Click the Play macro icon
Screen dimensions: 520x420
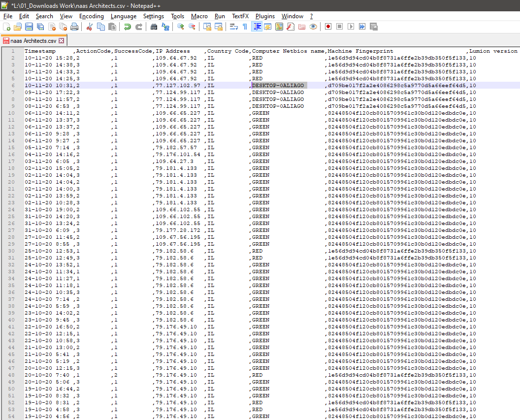(x=351, y=27)
